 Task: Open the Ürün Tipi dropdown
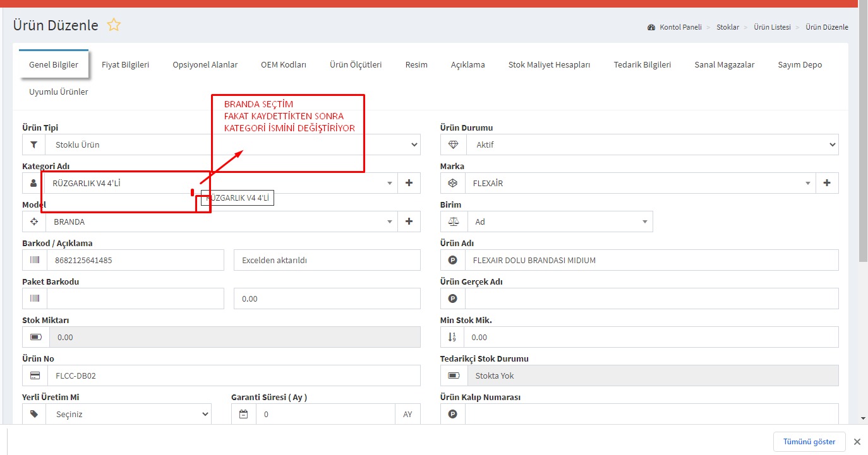coord(232,145)
